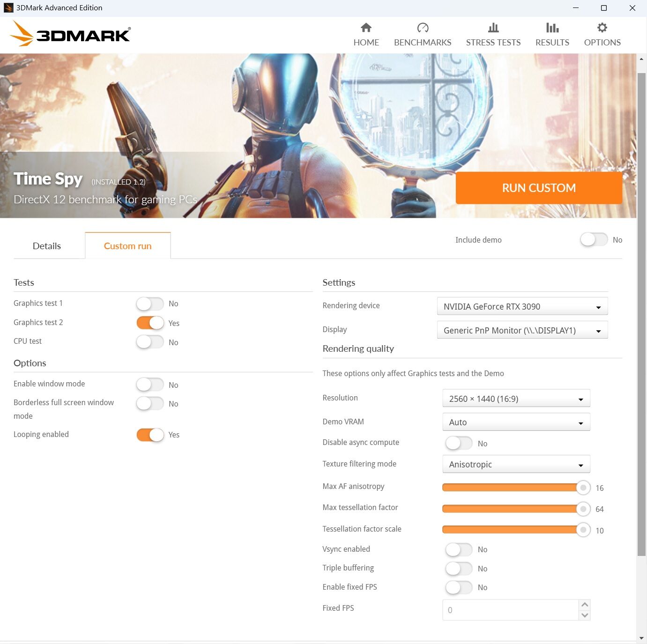Minimize the 3DMark window
The image size is (647, 644).
pyautogui.click(x=576, y=8)
